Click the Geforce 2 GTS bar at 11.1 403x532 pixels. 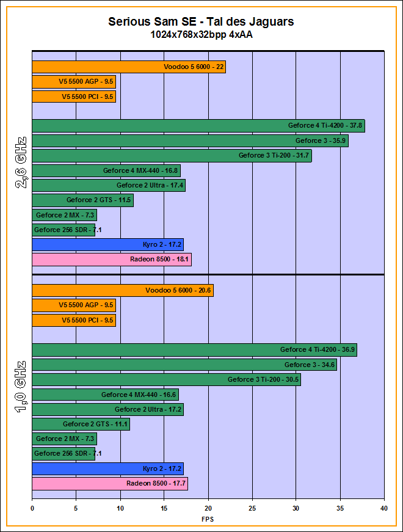pos(81,425)
